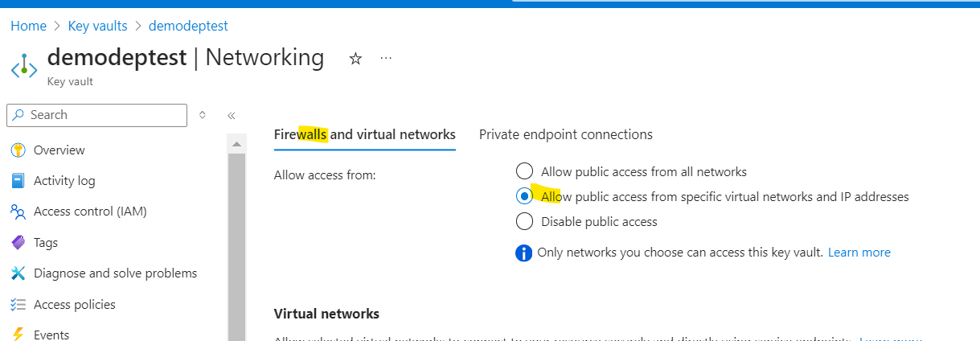Click the Overview key icon

point(18,150)
